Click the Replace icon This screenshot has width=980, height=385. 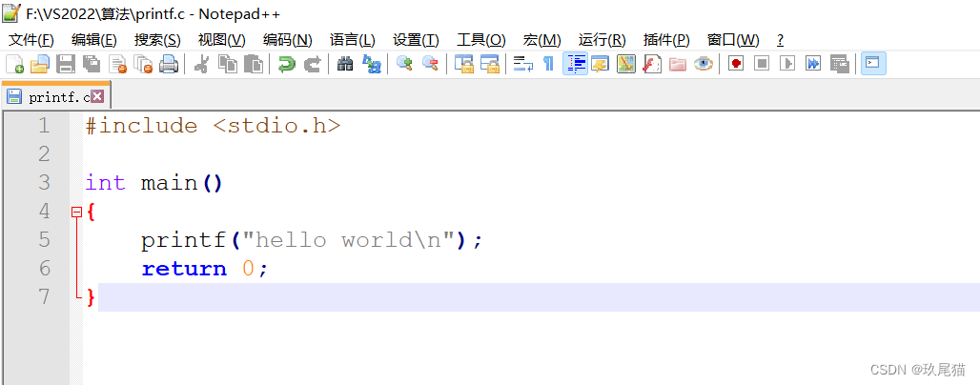tap(371, 64)
